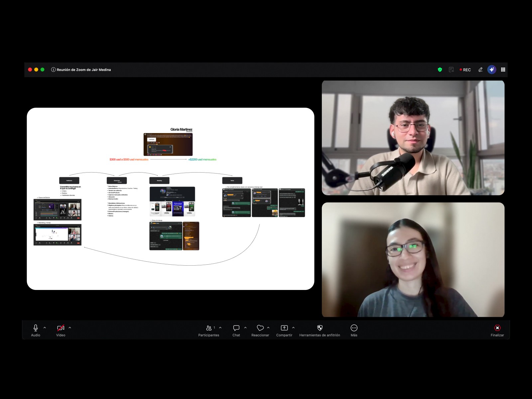Screen dimensions: 532x399
Task: Click the green macOS full-screen window button
Action: [42, 69]
